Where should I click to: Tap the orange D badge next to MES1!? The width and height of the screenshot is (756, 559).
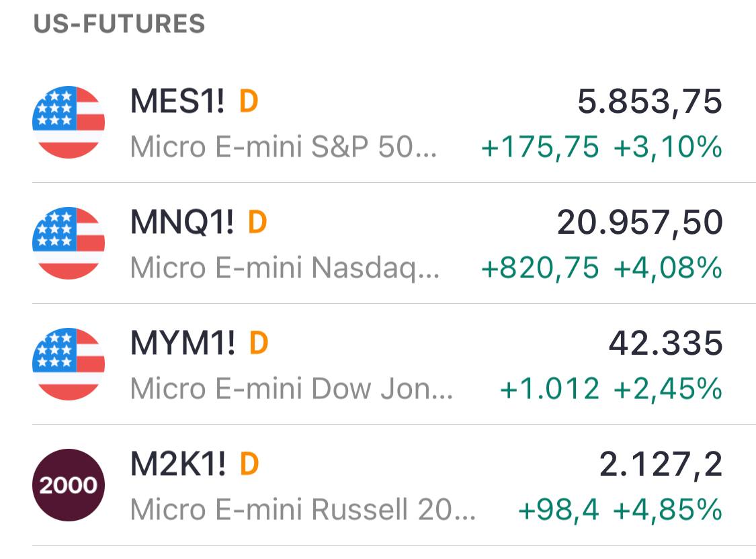point(249,102)
